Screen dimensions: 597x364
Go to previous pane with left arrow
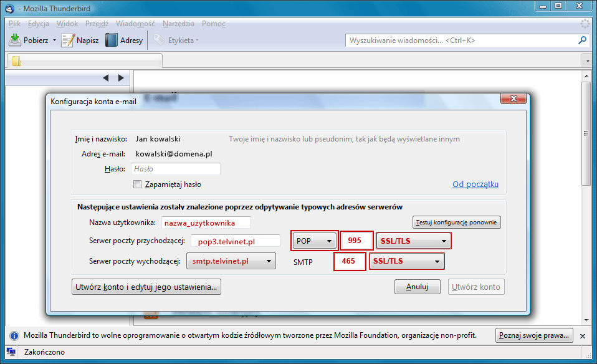[105, 78]
